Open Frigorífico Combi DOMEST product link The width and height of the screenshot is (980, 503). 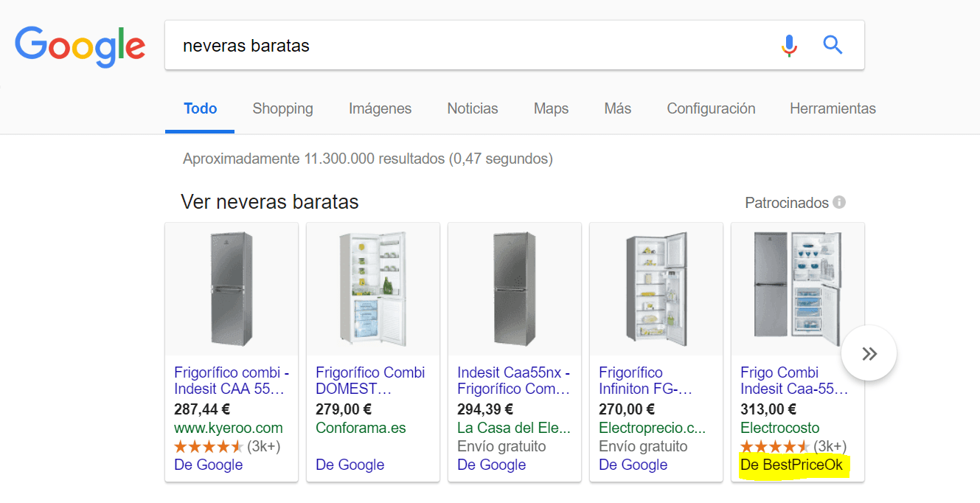(370, 381)
